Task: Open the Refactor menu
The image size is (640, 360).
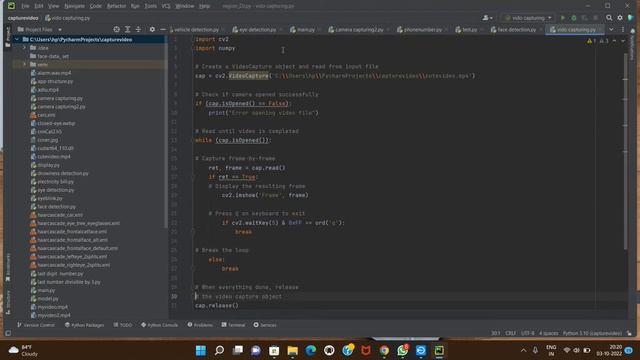Action: click(116, 6)
